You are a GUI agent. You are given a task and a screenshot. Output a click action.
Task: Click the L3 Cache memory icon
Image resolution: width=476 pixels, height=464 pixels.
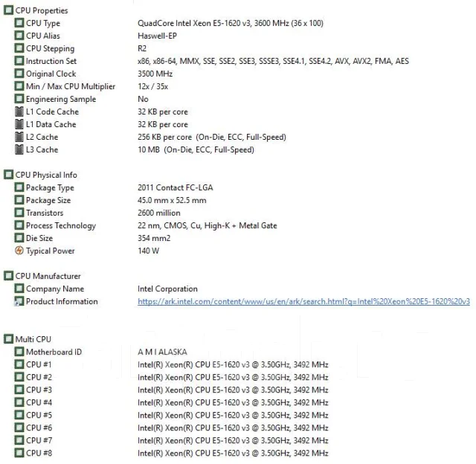19,149
